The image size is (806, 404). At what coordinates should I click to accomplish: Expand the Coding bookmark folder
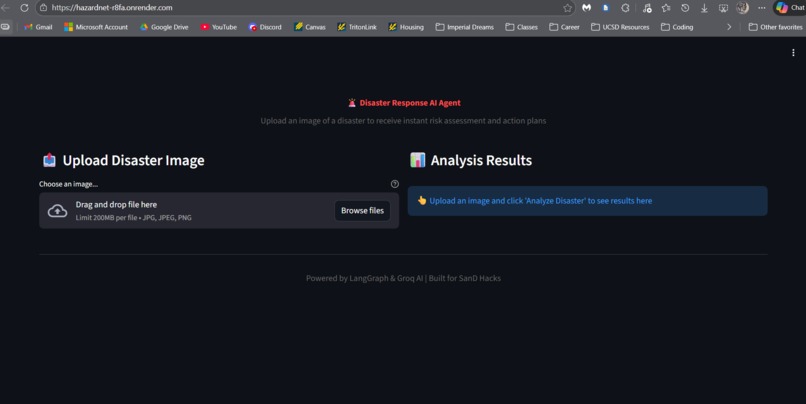677,27
